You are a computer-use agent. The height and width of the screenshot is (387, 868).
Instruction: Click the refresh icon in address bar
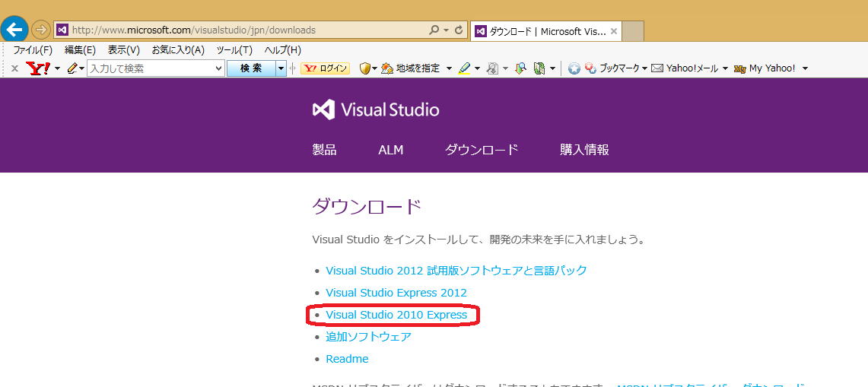[x=458, y=30]
